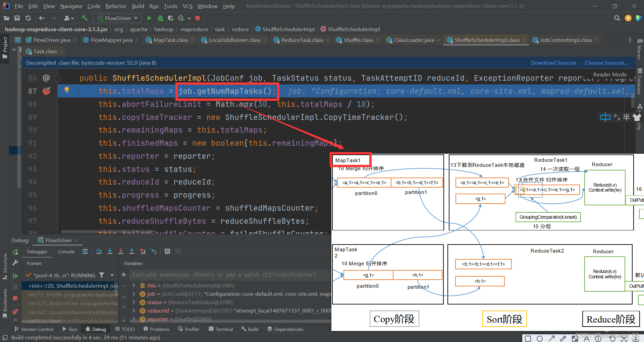This screenshot has width=644, height=342.
Task: Navigate back with the left arrow
Action: pyautogui.click(x=42, y=18)
